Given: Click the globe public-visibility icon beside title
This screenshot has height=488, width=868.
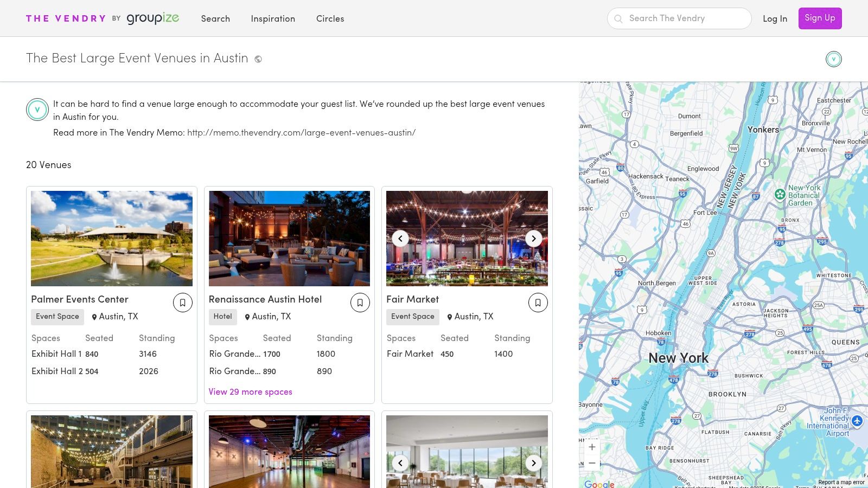Looking at the screenshot, I should click(258, 59).
